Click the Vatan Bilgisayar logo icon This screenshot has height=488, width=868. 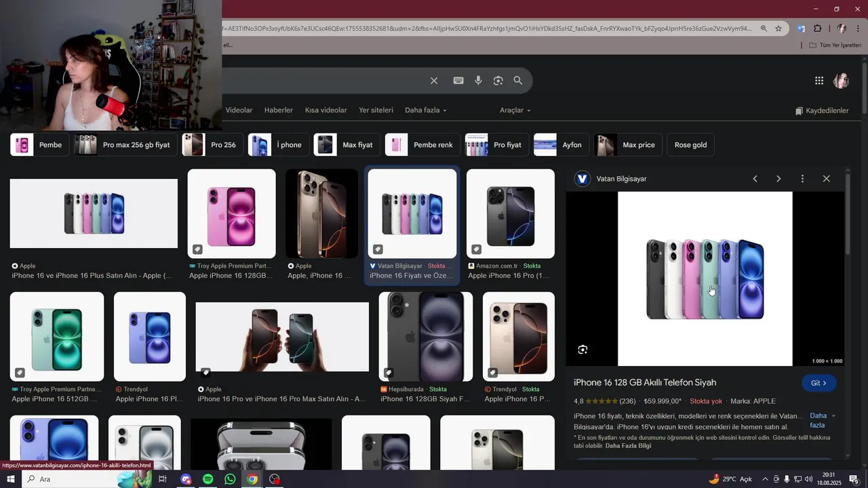(x=582, y=179)
